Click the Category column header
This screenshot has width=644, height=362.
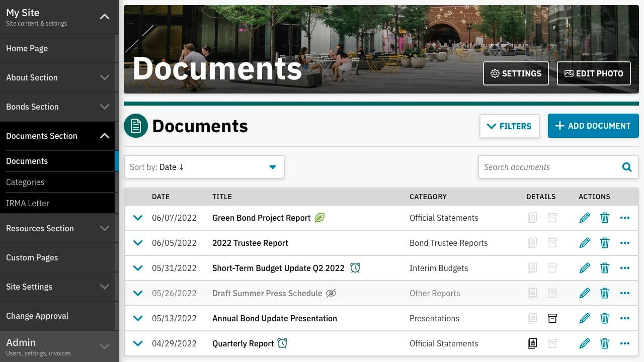tap(428, 197)
